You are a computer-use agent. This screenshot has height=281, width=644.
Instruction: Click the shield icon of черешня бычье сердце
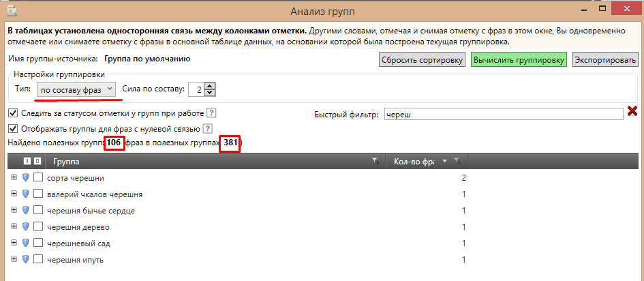(25, 210)
